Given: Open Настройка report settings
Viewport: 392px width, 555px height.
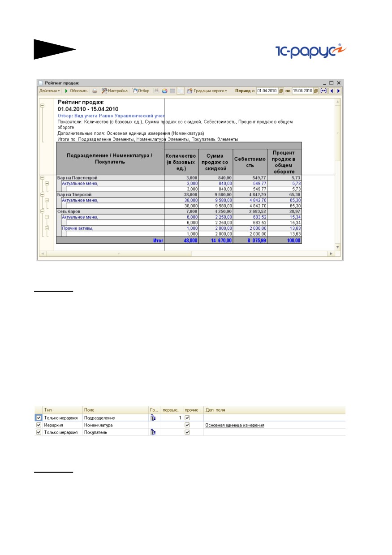Looking at the screenshot, I should [x=114, y=90].
